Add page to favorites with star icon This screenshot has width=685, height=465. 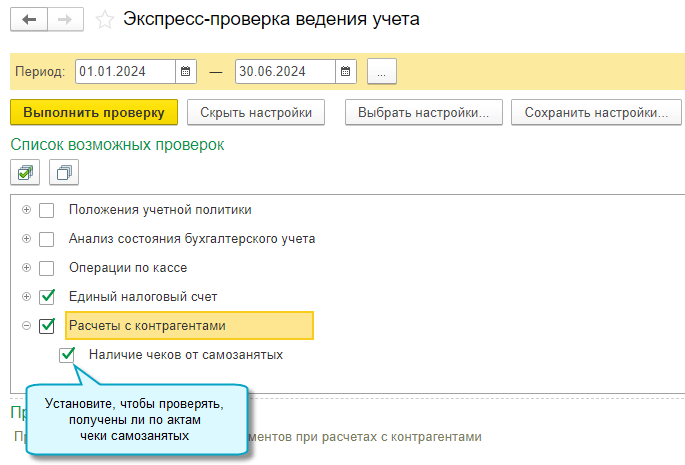click(x=103, y=19)
